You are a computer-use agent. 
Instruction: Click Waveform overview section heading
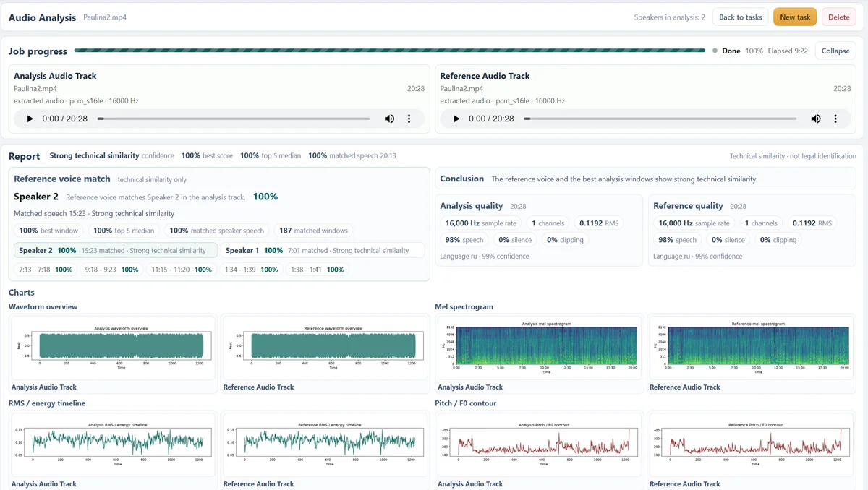tap(43, 306)
